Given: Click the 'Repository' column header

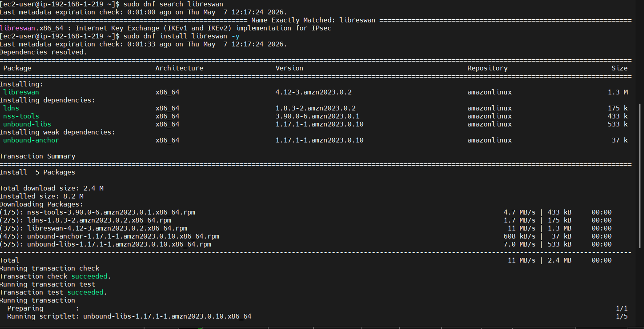Looking at the screenshot, I should [487, 68].
